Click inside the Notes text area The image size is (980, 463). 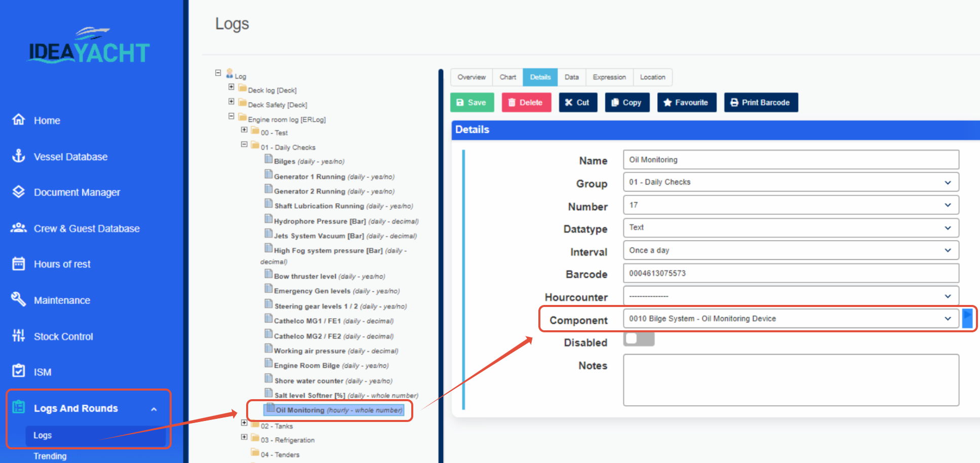click(x=790, y=380)
